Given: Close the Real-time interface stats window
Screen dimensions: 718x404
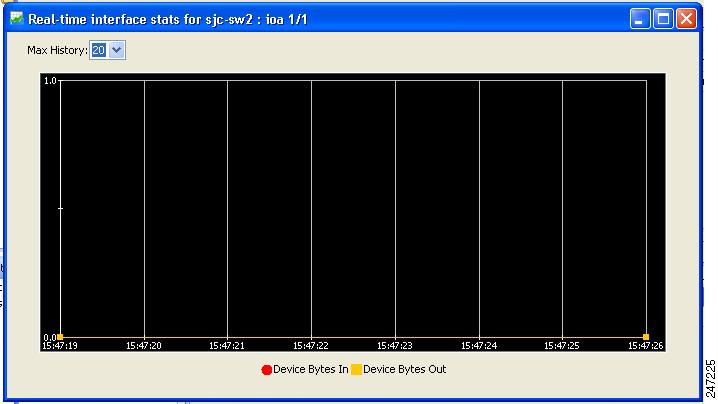Looking at the screenshot, I should [x=686, y=19].
